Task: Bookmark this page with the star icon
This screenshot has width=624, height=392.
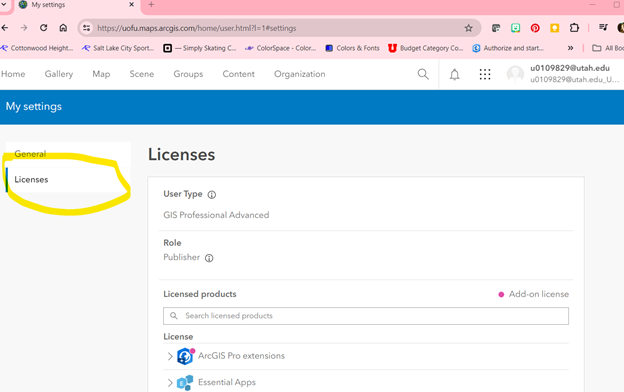Action: coord(468,28)
